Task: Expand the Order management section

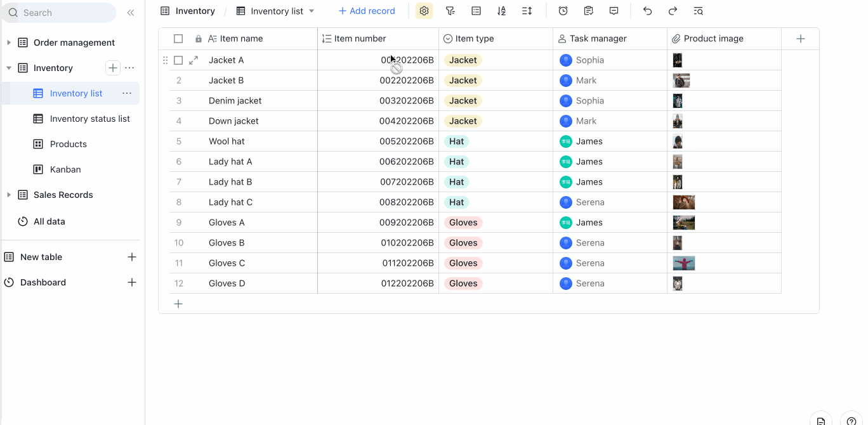Action: (9, 43)
